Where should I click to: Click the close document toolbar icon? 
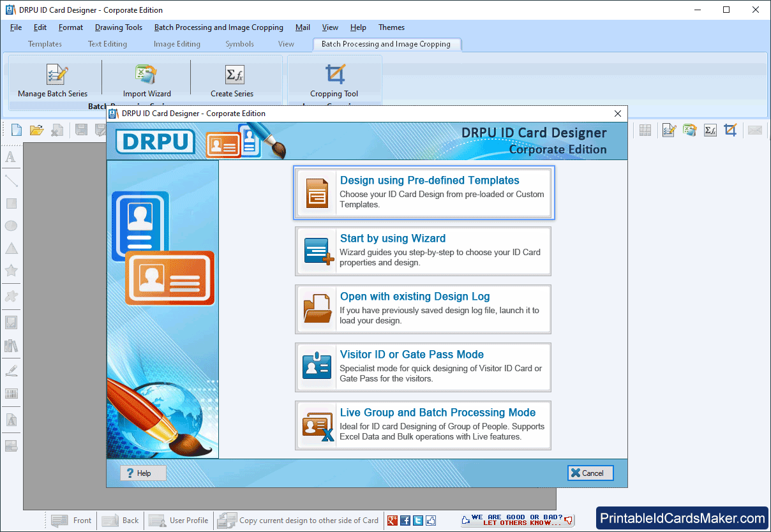57,130
